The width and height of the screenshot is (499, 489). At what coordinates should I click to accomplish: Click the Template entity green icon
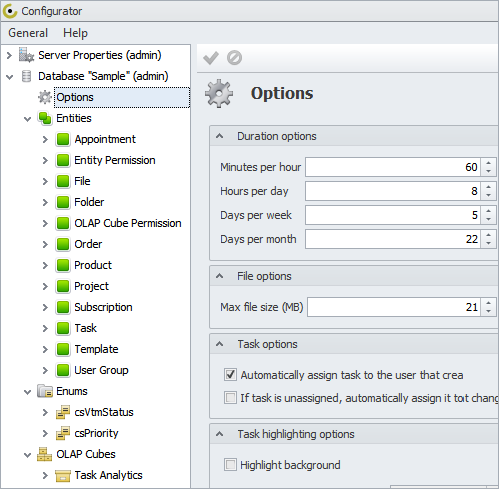(63, 349)
